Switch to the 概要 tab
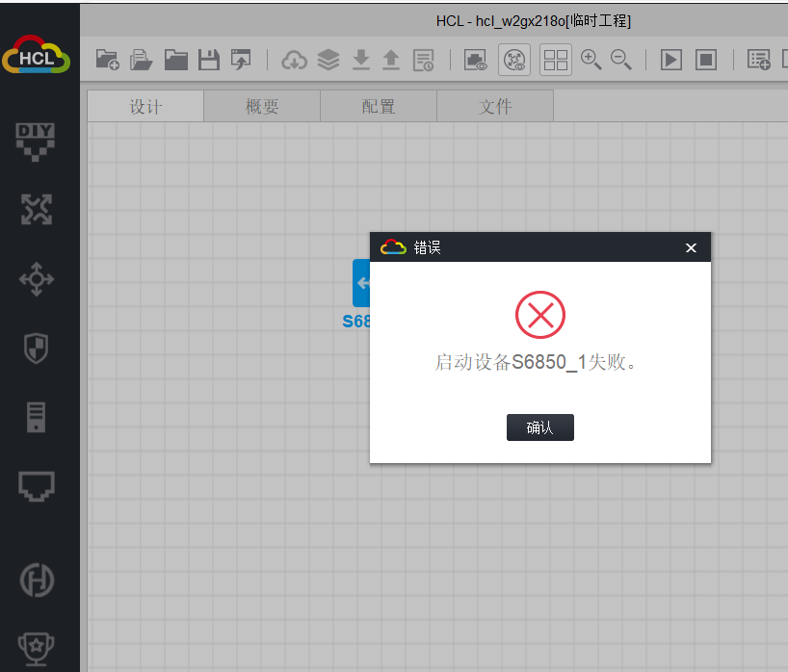Screen dimensions: 788x672 pos(262,106)
